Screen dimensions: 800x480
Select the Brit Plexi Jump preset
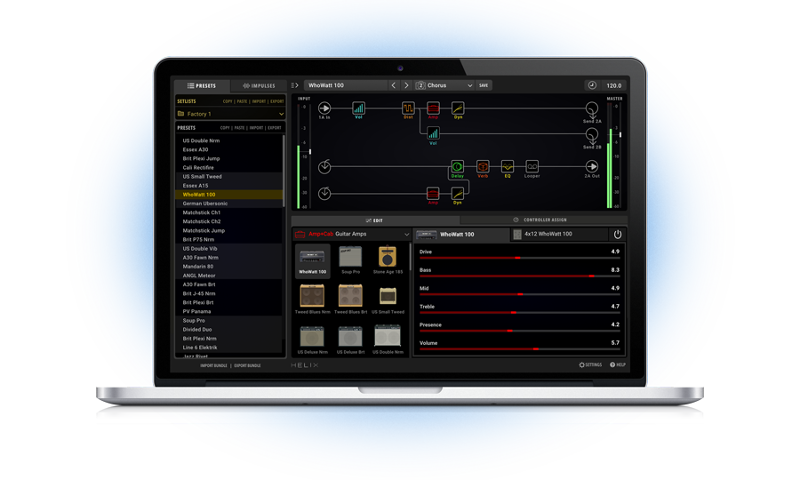tap(229, 159)
